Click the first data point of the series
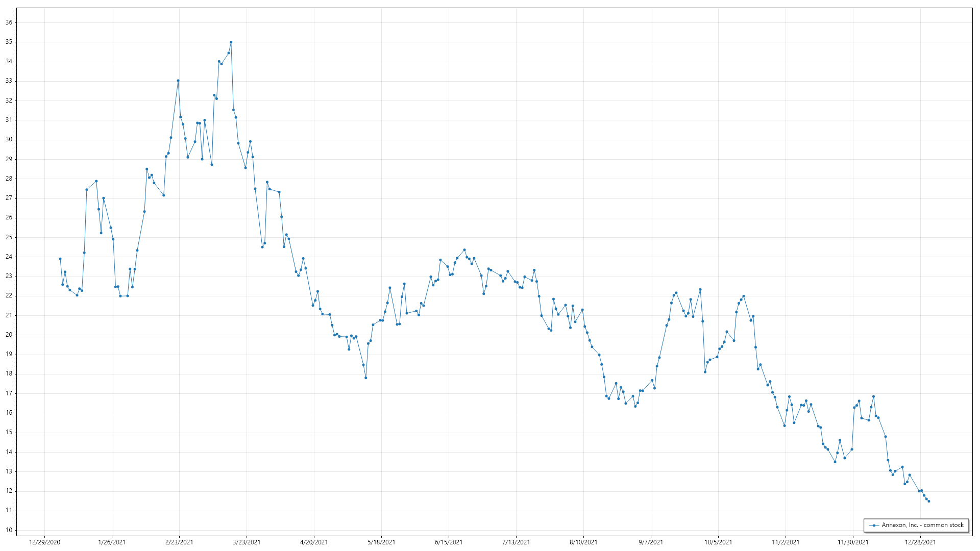This screenshot has width=980, height=551. coord(60,259)
